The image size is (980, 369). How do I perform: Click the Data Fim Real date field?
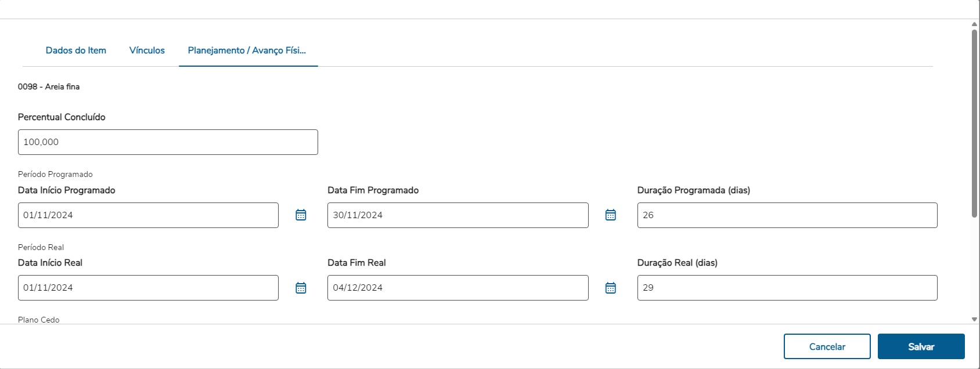pyautogui.click(x=457, y=288)
